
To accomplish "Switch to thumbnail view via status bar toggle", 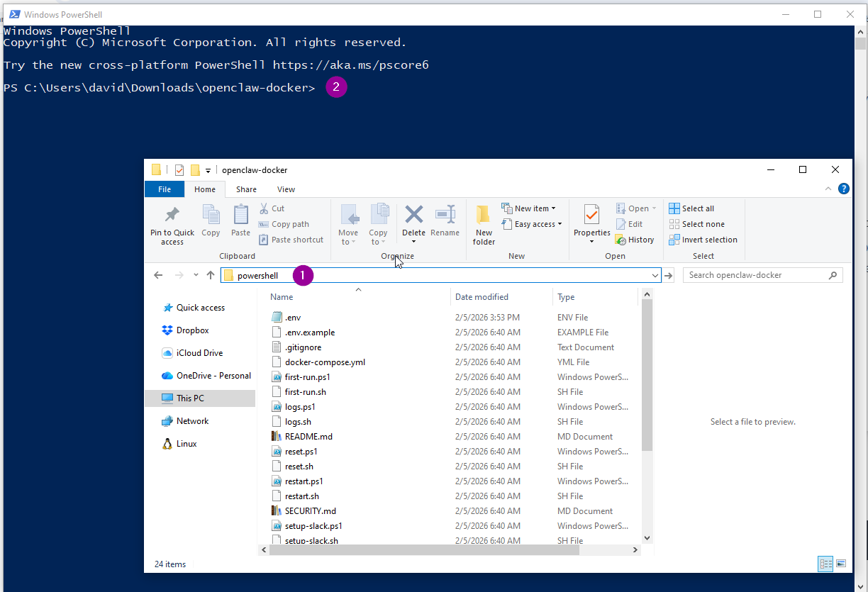I will coord(840,563).
